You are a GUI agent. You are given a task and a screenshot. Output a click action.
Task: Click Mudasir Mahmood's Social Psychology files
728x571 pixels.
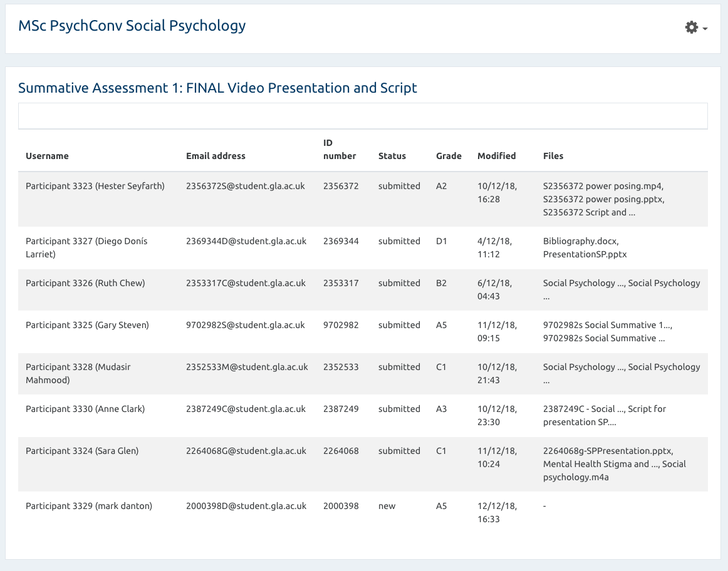621,373
